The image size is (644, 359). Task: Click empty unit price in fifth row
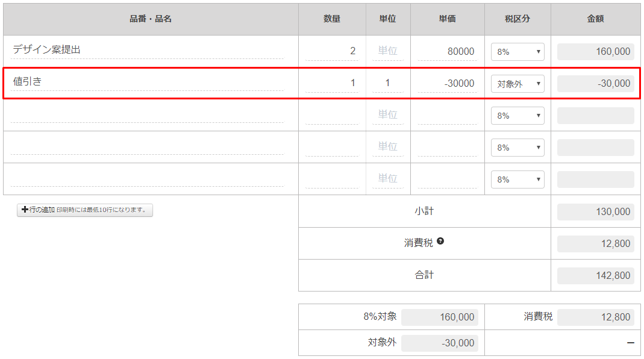(x=448, y=179)
